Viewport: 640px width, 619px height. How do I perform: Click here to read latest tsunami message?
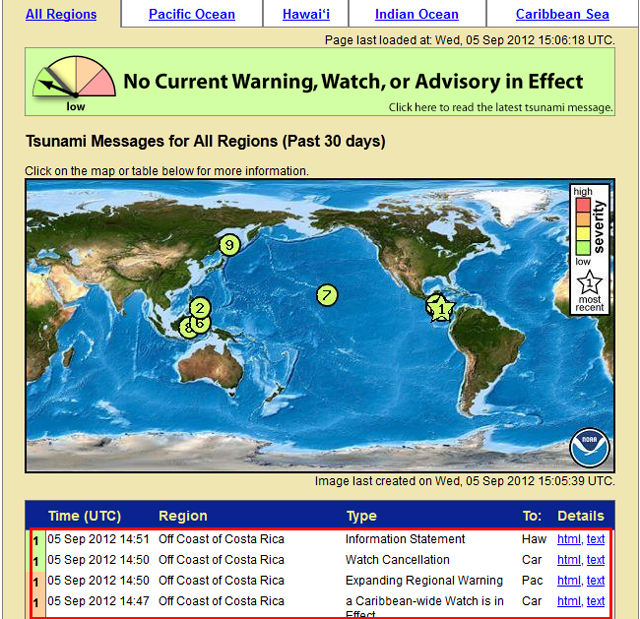pos(500,107)
